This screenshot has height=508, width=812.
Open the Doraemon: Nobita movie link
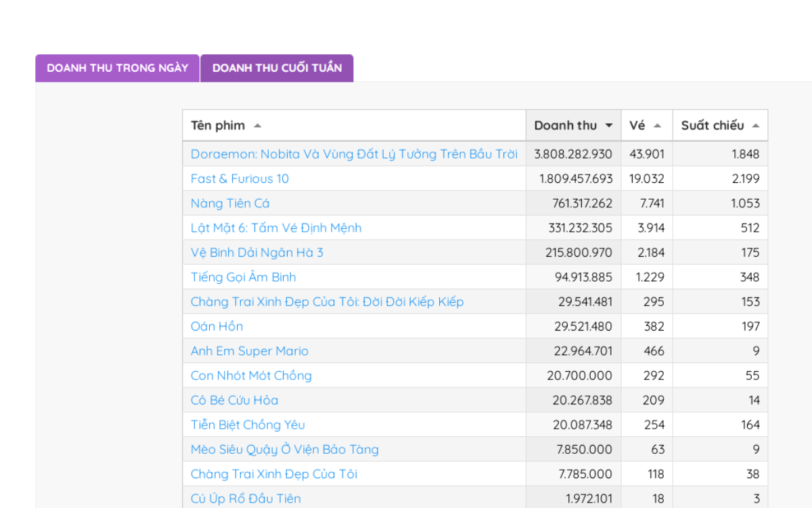click(354, 154)
